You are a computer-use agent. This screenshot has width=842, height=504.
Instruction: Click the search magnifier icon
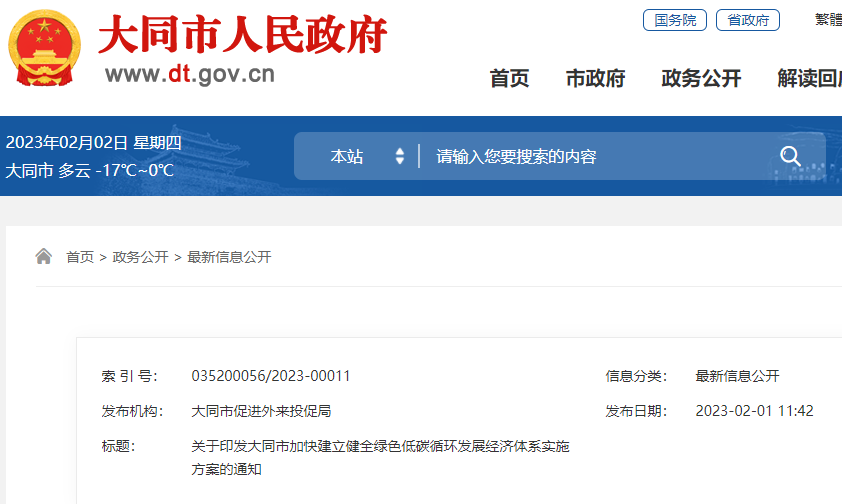[790, 156]
